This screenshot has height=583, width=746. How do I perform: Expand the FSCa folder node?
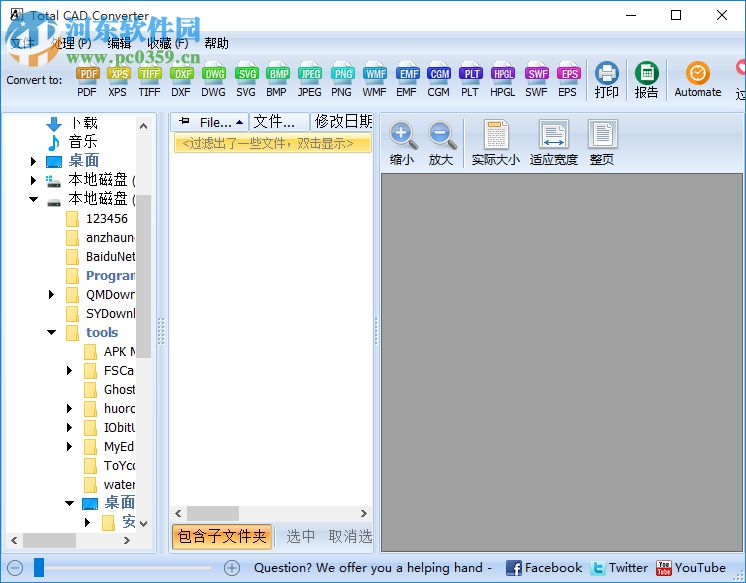[x=69, y=370]
